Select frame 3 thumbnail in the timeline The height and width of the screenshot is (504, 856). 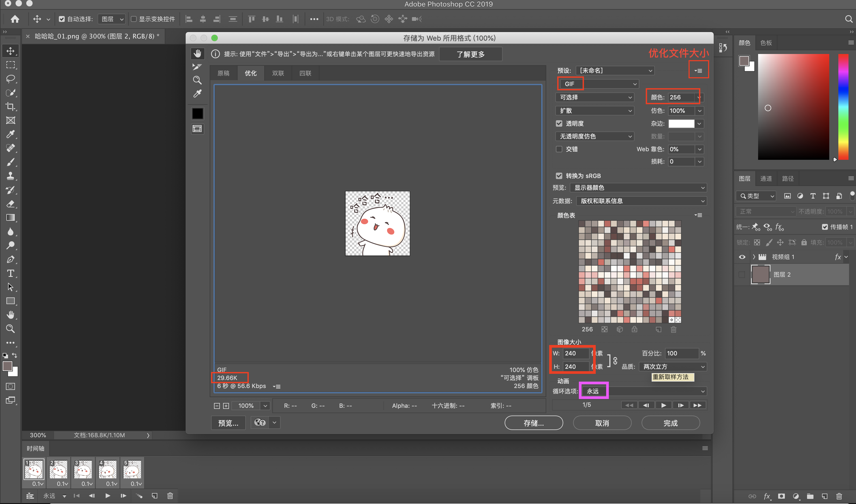83,469
